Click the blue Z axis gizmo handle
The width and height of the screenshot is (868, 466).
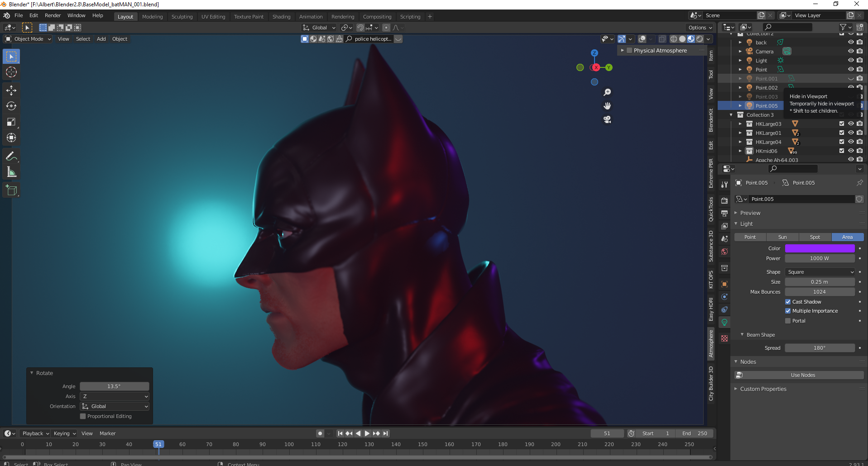[x=595, y=53]
